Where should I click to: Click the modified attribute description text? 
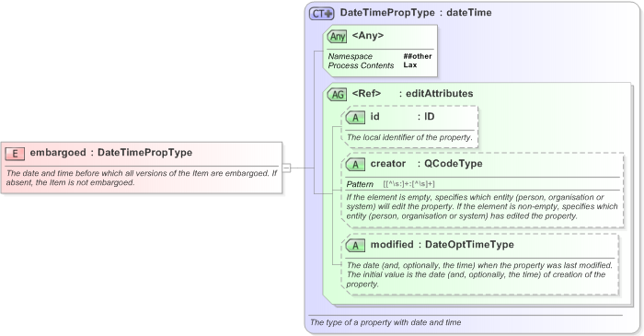pyautogui.click(x=479, y=275)
